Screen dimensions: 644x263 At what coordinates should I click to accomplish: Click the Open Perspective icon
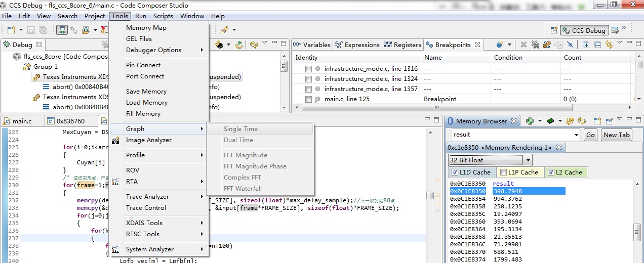click(x=554, y=30)
